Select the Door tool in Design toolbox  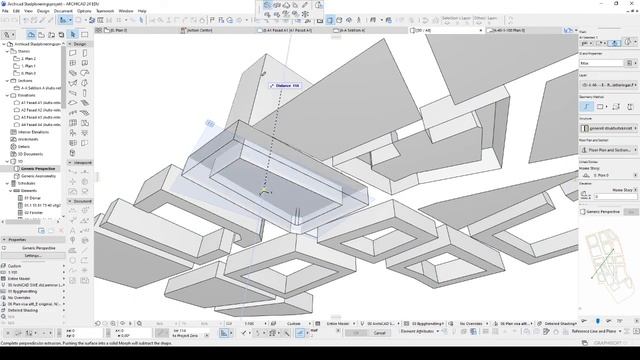click(84, 53)
